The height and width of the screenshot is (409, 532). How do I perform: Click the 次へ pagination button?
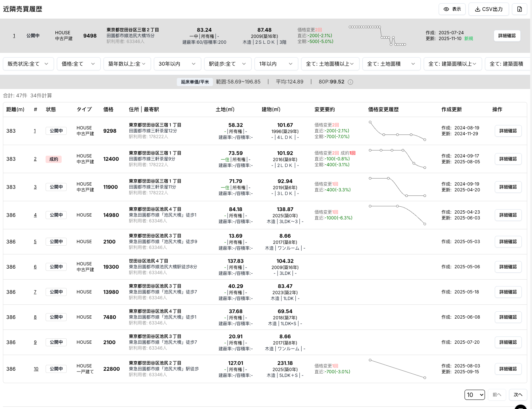(518, 395)
